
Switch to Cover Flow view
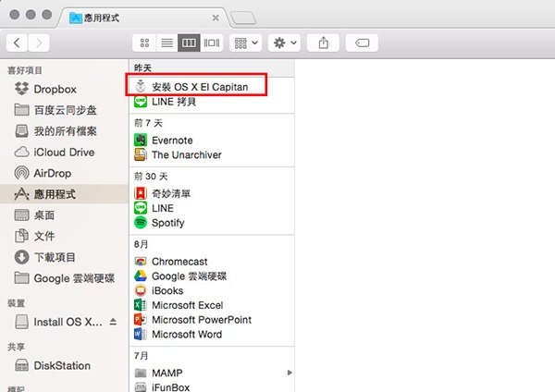(212, 43)
